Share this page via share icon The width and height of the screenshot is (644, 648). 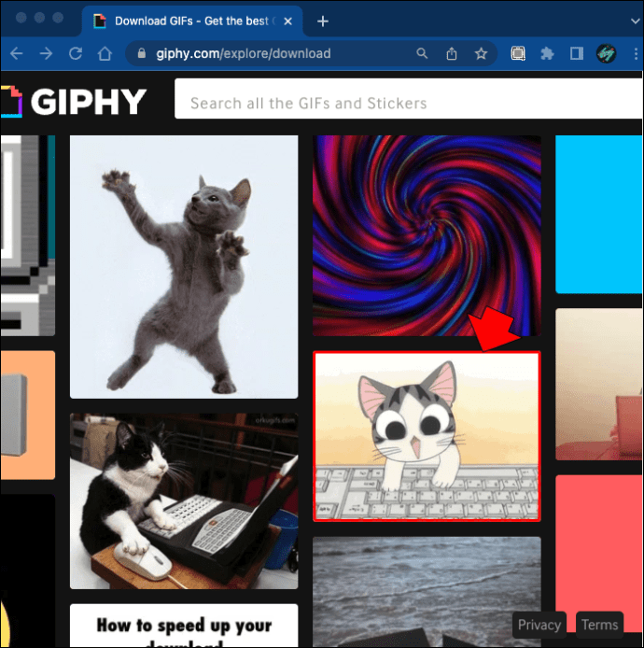coord(452,53)
